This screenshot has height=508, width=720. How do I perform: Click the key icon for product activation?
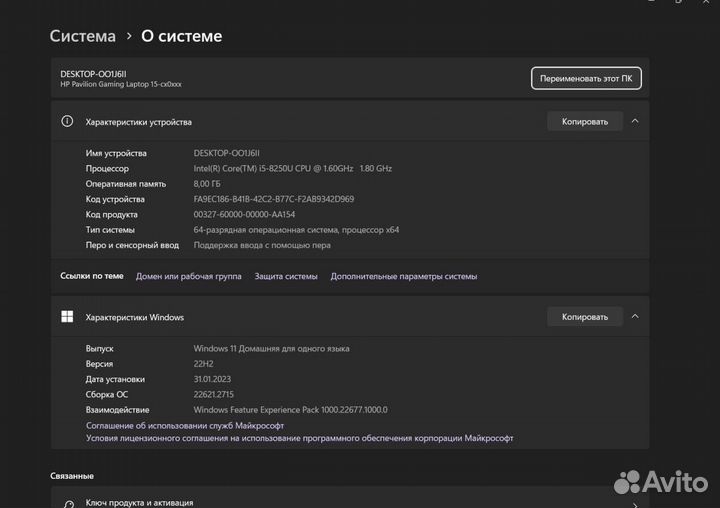[67, 503]
